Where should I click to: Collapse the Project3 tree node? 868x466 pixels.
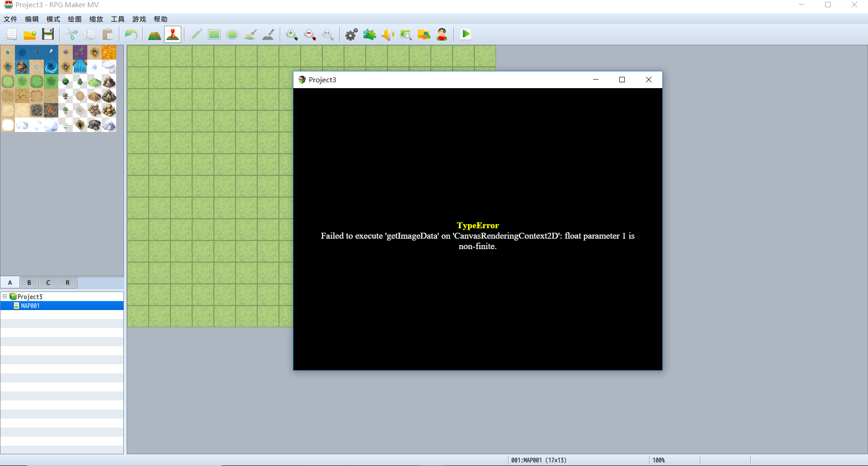[5, 297]
